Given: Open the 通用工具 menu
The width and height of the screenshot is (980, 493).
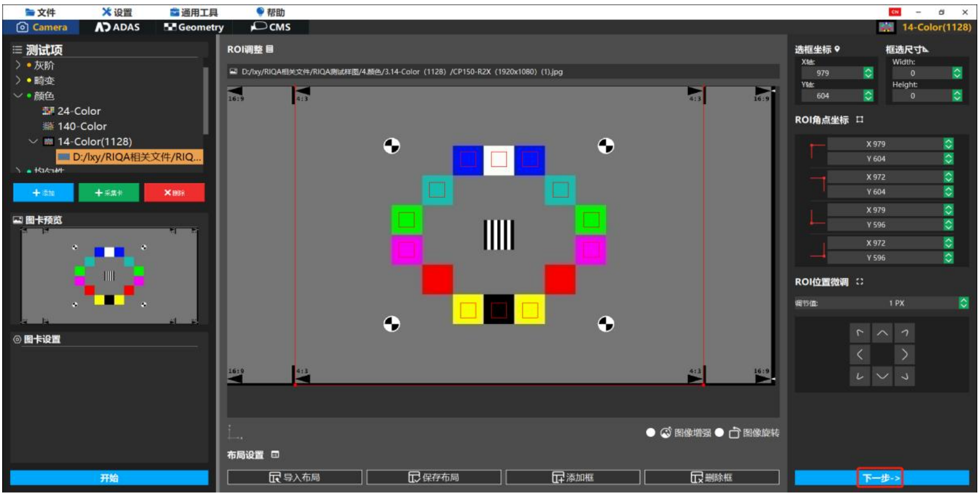Looking at the screenshot, I should pos(193,12).
